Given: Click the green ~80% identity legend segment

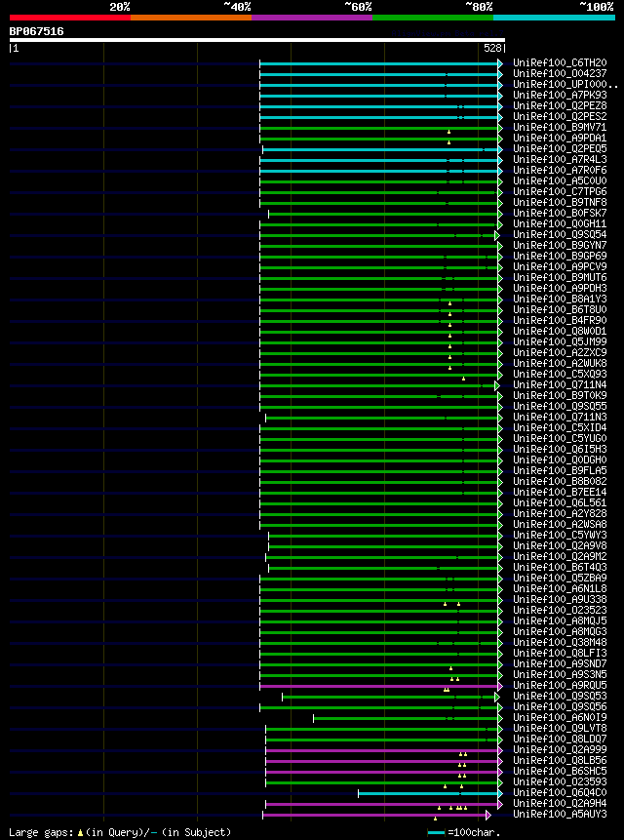Looking at the screenshot, I should click(433, 18).
